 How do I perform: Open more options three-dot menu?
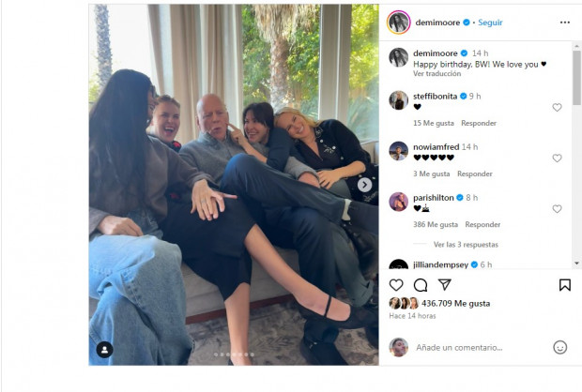(564, 23)
